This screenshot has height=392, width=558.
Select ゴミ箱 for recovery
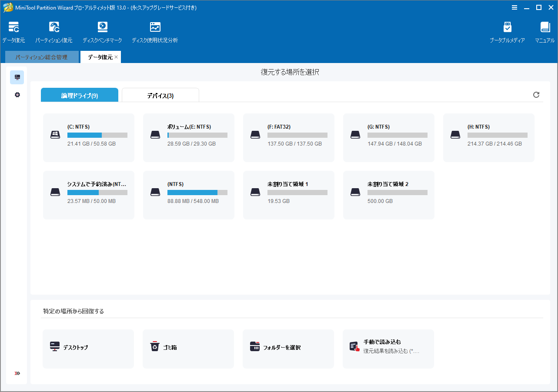coord(188,349)
